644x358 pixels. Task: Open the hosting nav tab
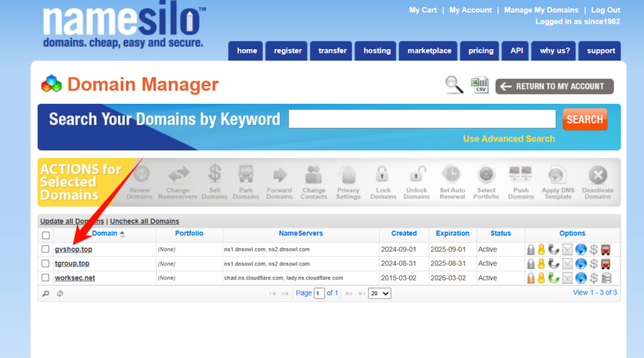376,51
